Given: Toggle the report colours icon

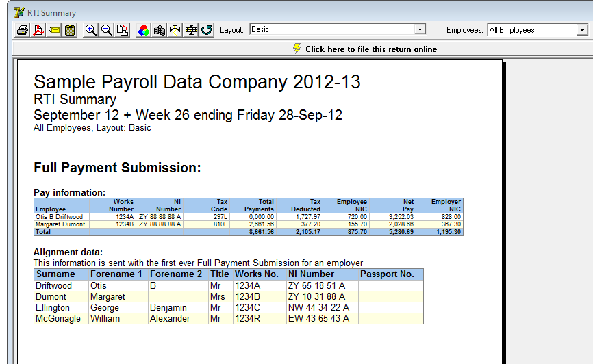Looking at the screenshot, I should 144,30.
